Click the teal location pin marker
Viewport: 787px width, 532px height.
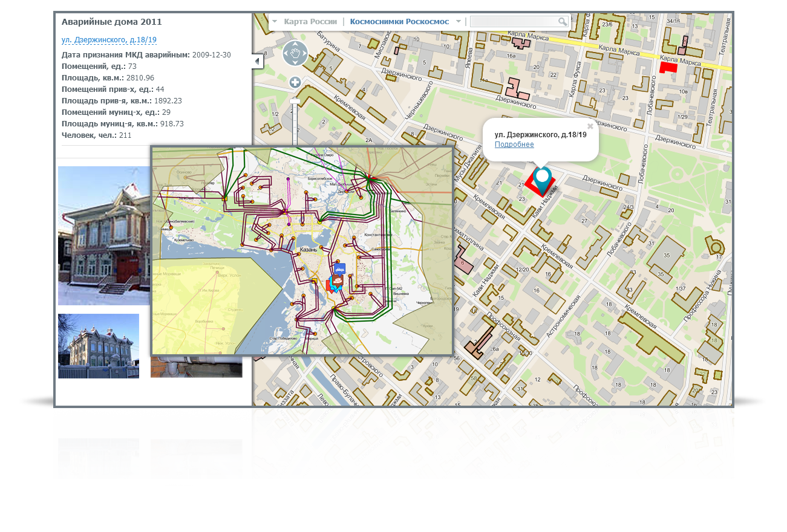pos(543,180)
